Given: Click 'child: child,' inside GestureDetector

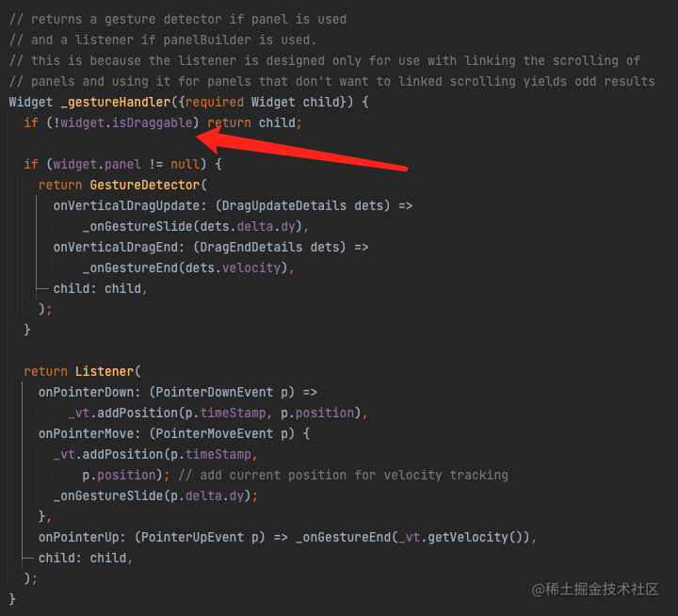Looking at the screenshot, I should [100, 288].
